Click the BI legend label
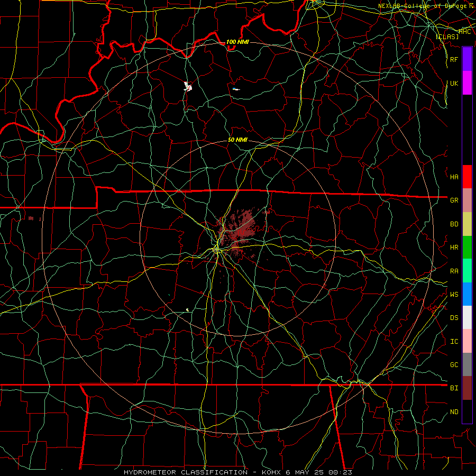 454,388
